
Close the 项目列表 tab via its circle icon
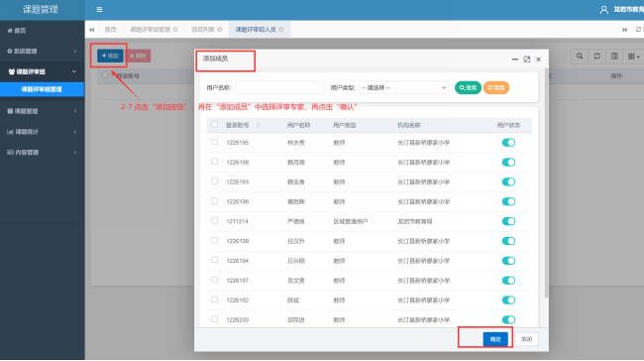(x=219, y=30)
